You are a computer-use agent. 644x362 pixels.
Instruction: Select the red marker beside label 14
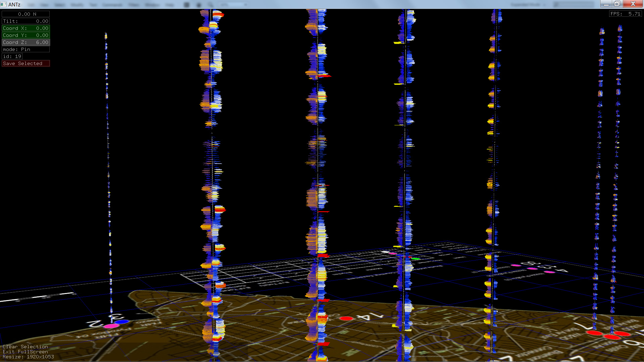346,318
